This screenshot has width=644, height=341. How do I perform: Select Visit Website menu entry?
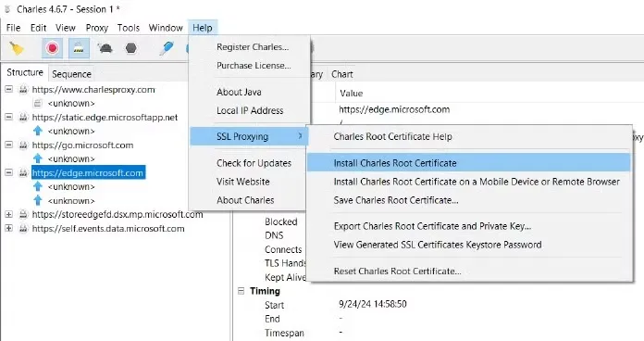(x=249, y=182)
